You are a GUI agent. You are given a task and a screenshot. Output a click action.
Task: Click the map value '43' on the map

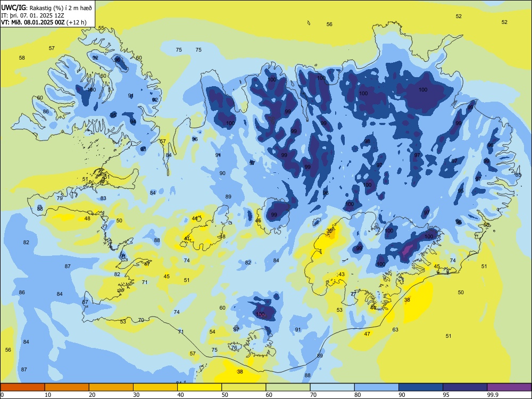pyautogui.click(x=342, y=274)
